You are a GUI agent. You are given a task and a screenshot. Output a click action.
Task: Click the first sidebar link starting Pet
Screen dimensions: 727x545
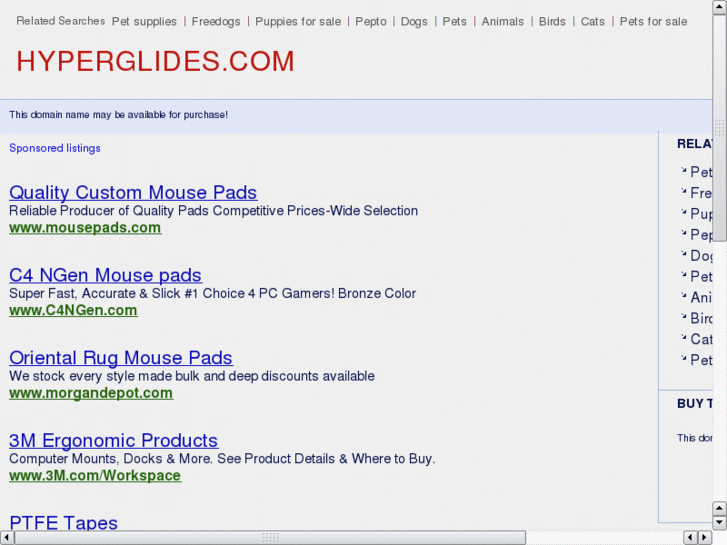click(701, 172)
